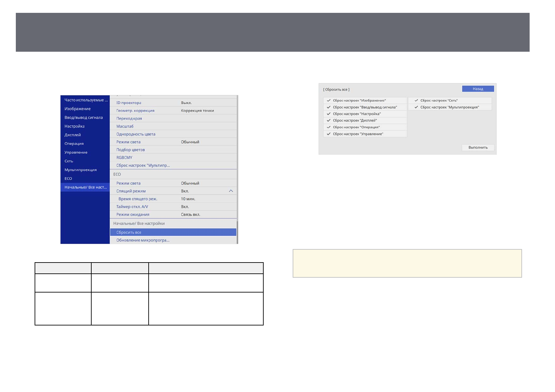Toggle Сброс настроек "Мультипроекция" checkbox

tap(416, 107)
